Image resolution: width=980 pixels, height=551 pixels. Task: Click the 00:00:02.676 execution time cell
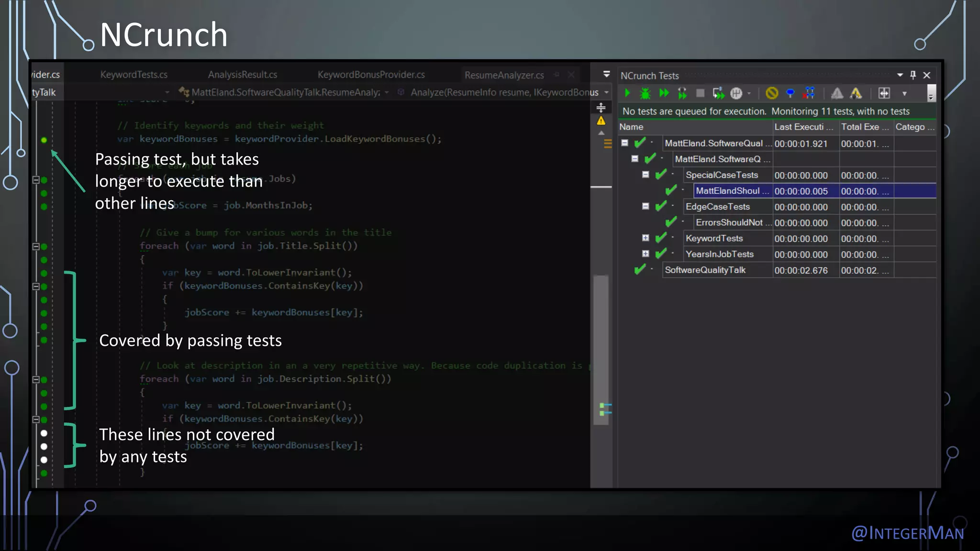(x=806, y=270)
